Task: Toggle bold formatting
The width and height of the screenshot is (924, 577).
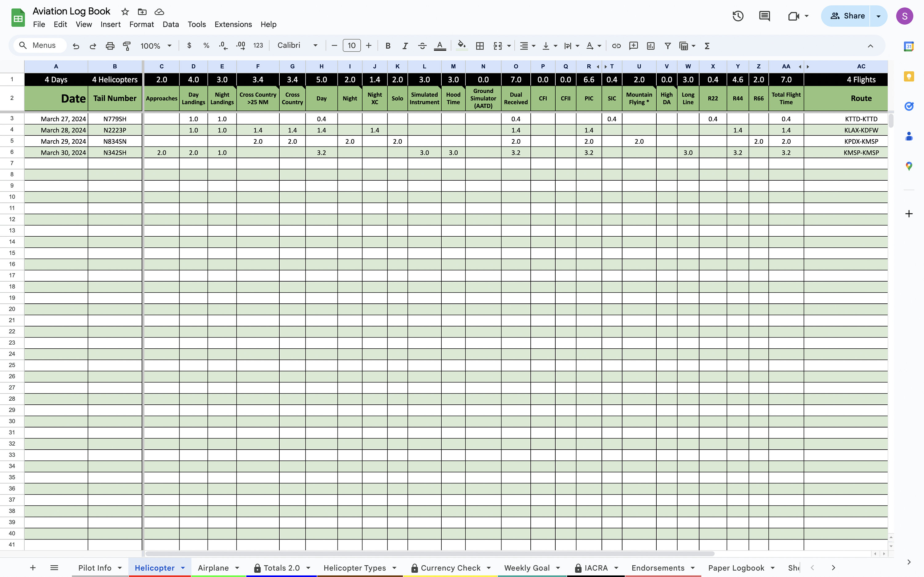Action: [388, 46]
